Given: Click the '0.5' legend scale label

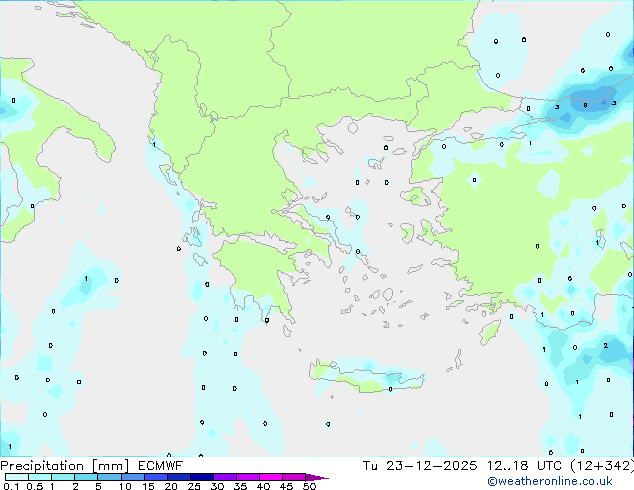Looking at the screenshot, I should click(x=35, y=486).
